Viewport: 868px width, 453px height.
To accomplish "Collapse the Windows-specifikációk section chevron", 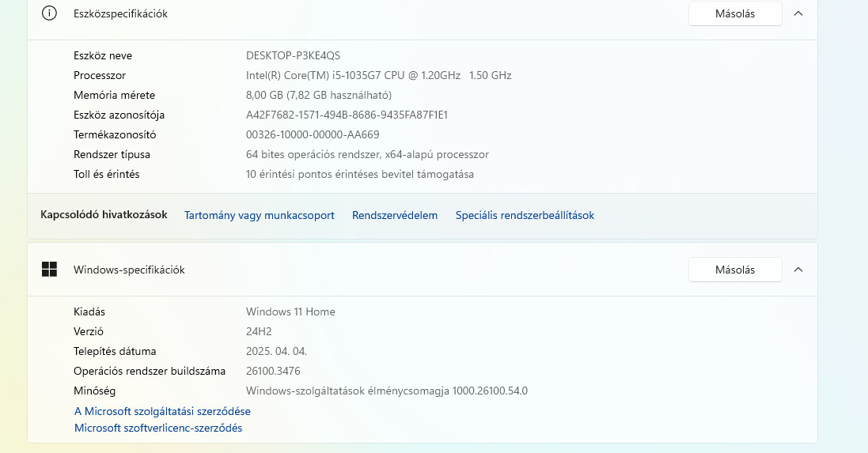I will pos(798,270).
